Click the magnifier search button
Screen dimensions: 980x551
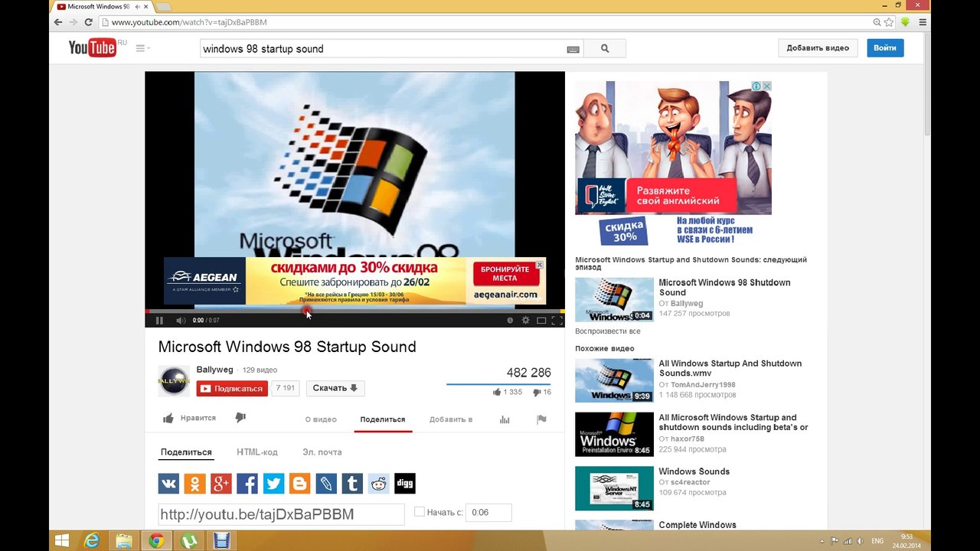(x=605, y=48)
